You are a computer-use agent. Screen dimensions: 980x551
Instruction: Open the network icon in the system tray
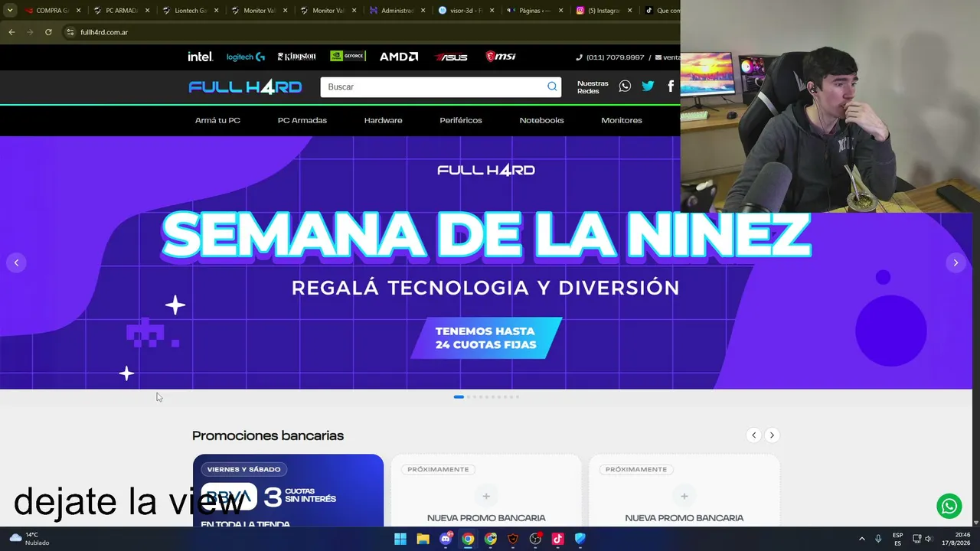[916, 539]
